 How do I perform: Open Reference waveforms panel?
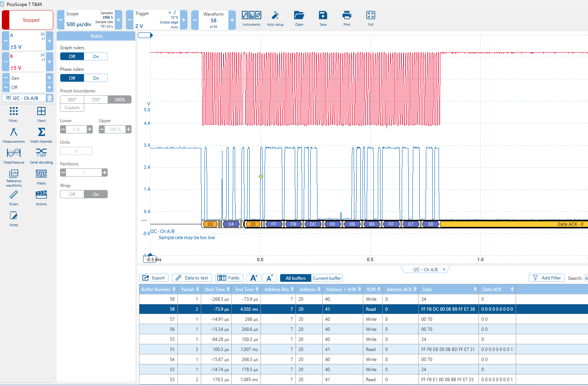[x=14, y=177]
